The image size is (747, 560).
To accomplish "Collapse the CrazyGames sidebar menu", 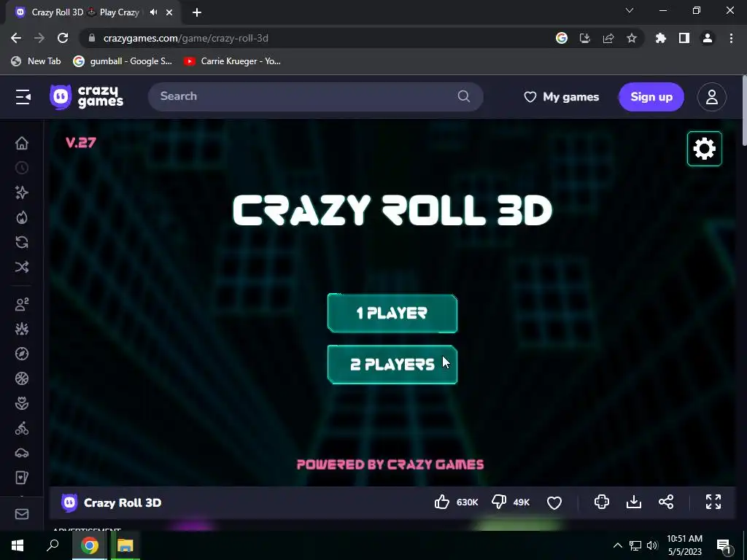I will (23, 97).
